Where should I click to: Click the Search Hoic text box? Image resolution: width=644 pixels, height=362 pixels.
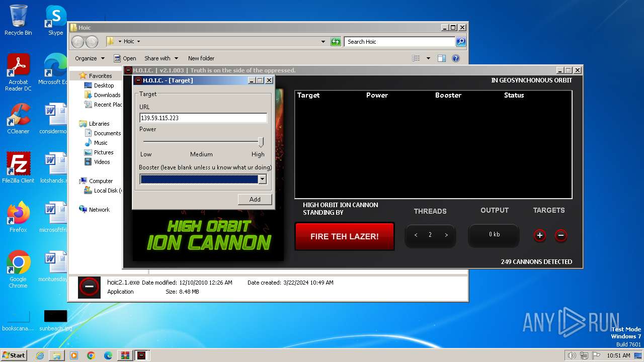coord(399,42)
